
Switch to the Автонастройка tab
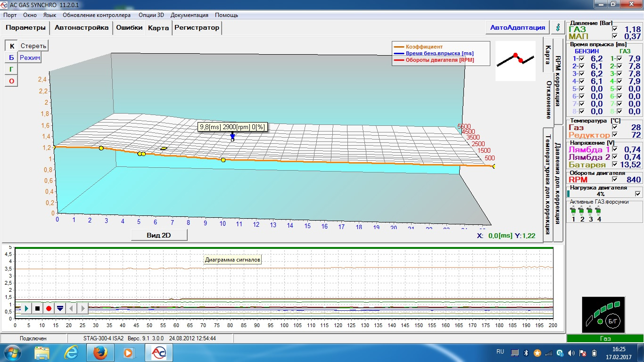(82, 27)
